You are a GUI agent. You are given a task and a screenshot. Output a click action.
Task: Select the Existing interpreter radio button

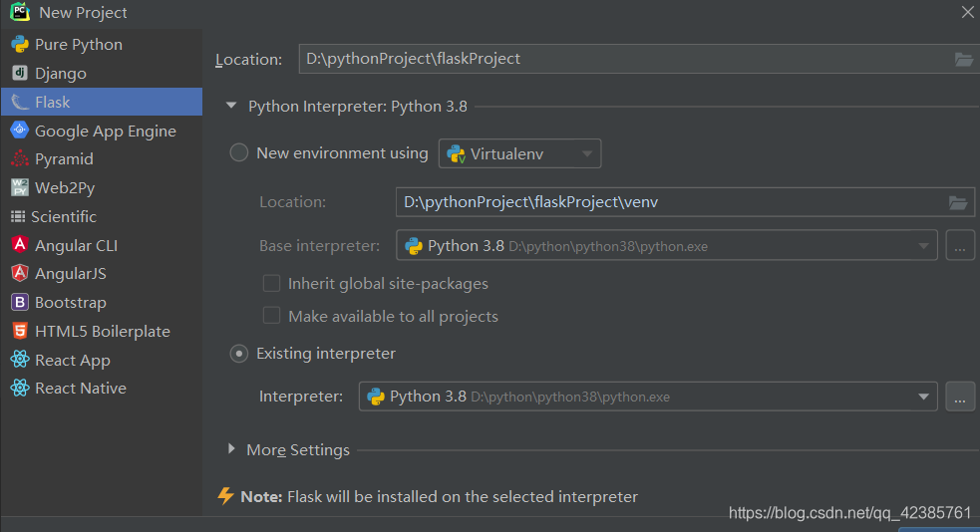(x=238, y=354)
